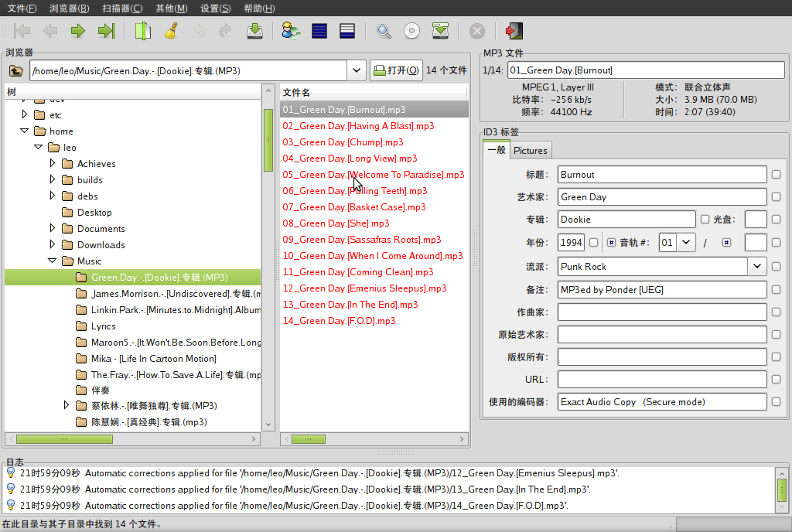Screen dimensions: 792x532
Task: Tick checkbox beside the URL field
Action: click(x=777, y=379)
